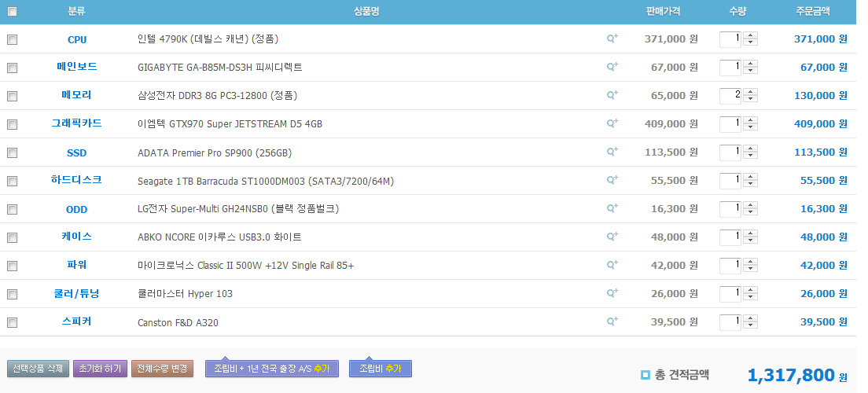
Task: Tick the select-all checkbox in table header
Action: (x=12, y=12)
